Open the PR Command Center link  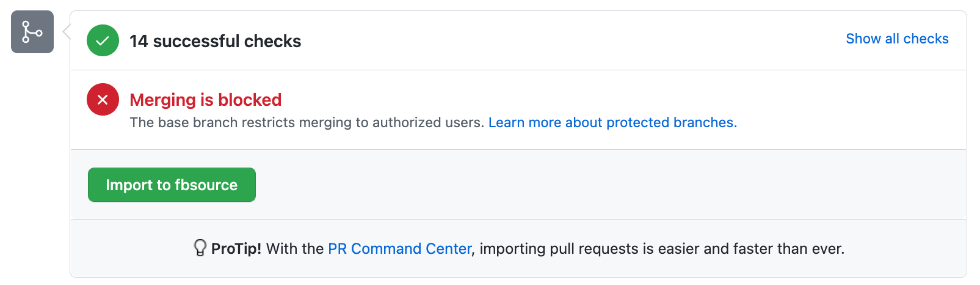(400, 248)
